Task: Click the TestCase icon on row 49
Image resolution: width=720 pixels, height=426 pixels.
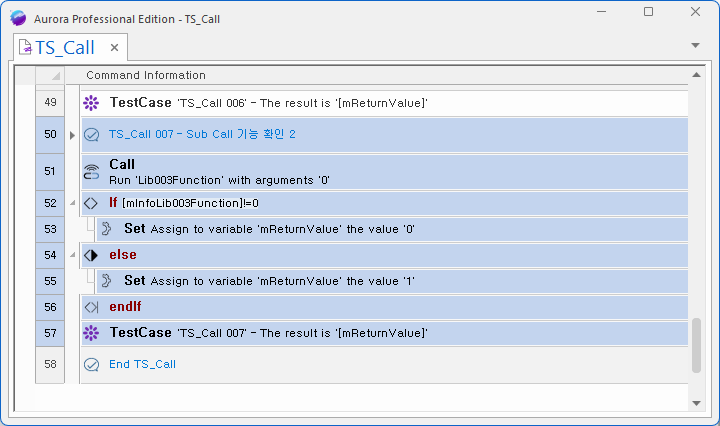Action: [x=91, y=103]
